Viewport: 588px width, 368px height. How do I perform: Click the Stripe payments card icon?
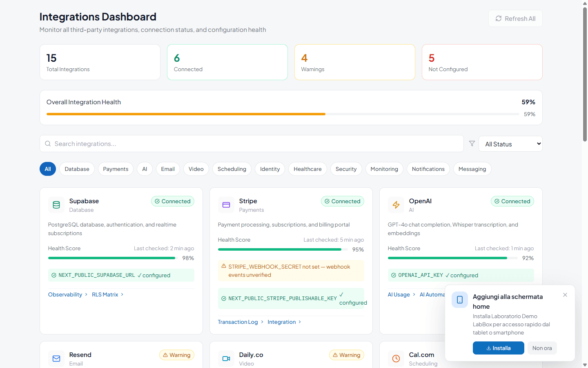[226, 205]
